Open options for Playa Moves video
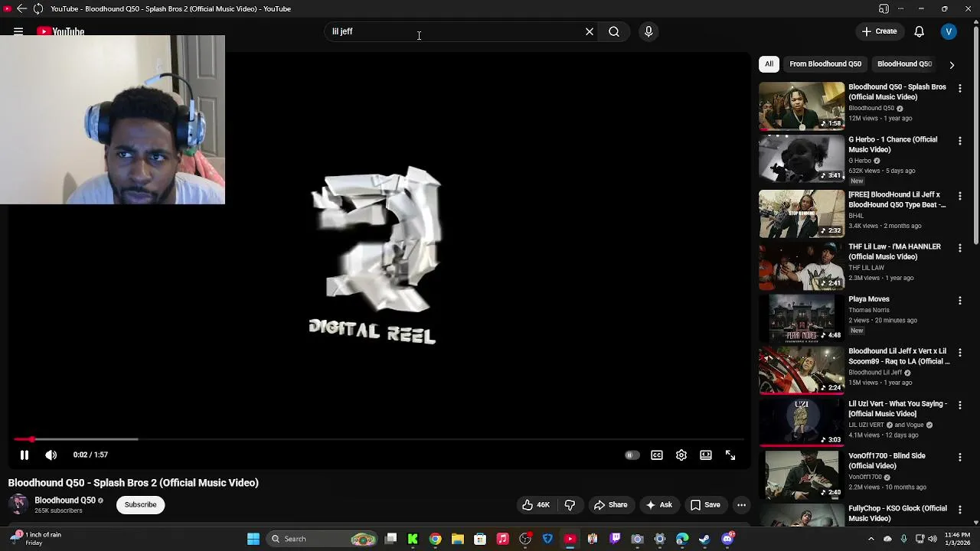Image resolution: width=980 pixels, height=551 pixels. (x=959, y=301)
